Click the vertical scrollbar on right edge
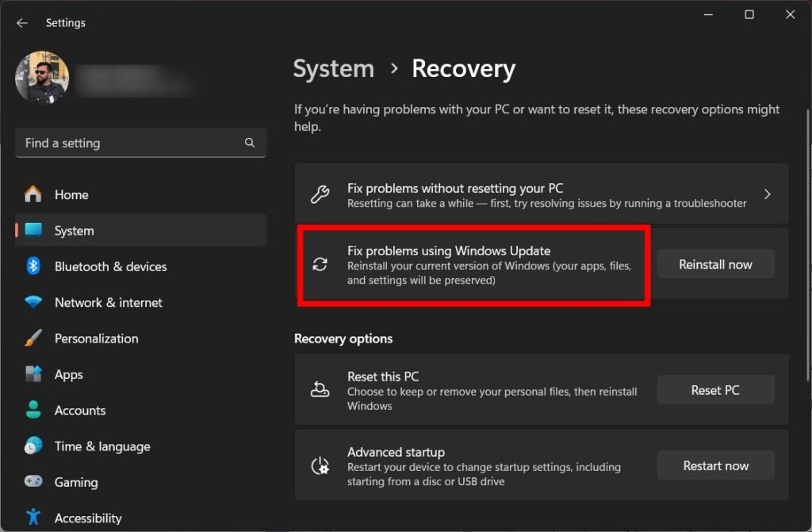 pos(808,246)
